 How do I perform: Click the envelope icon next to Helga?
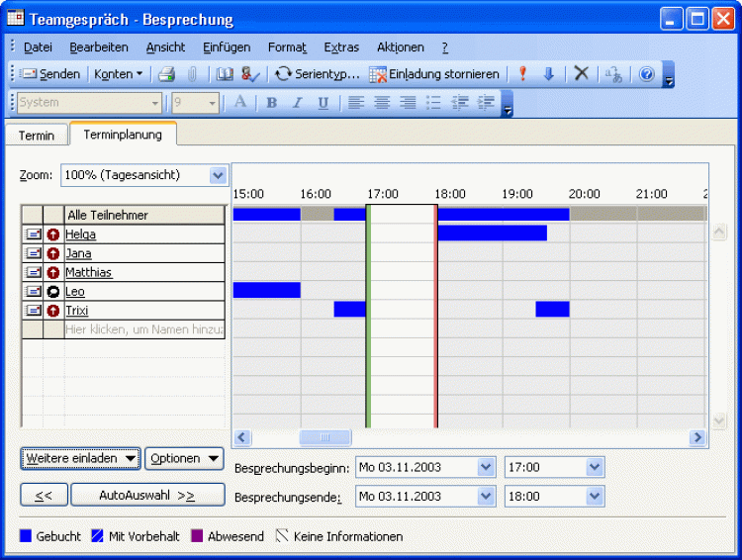tap(33, 234)
